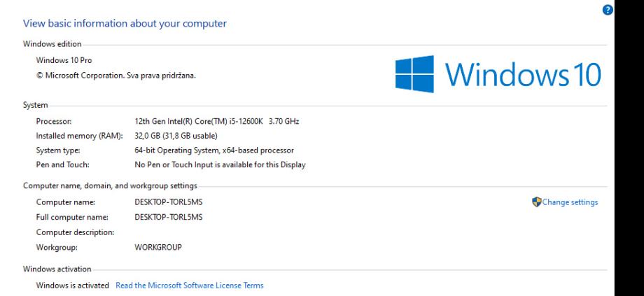This screenshot has width=644, height=296.
Task: Click the 'Processor:' label
Action: 53,122
